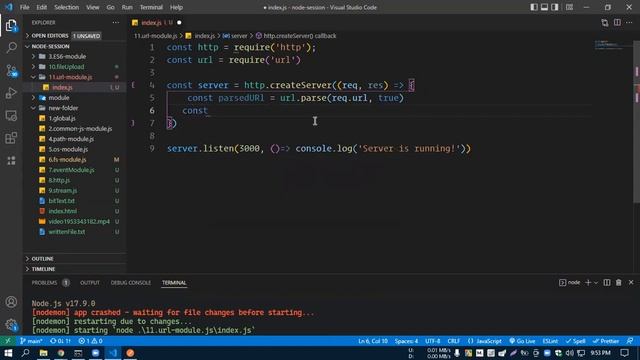640x360 pixels.
Task: Toggle secondary sidebar layout icon
Action: click(x=555, y=7)
